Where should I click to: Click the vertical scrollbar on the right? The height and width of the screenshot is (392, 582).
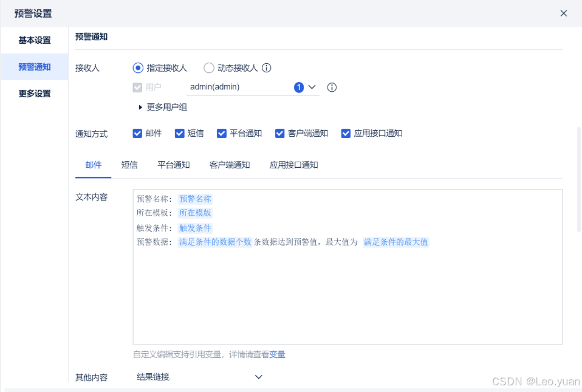(x=579, y=180)
